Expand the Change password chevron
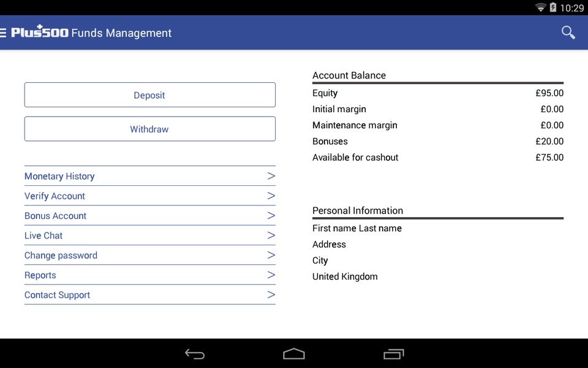Screen dimensions: 588x368 click(x=271, y=255)
